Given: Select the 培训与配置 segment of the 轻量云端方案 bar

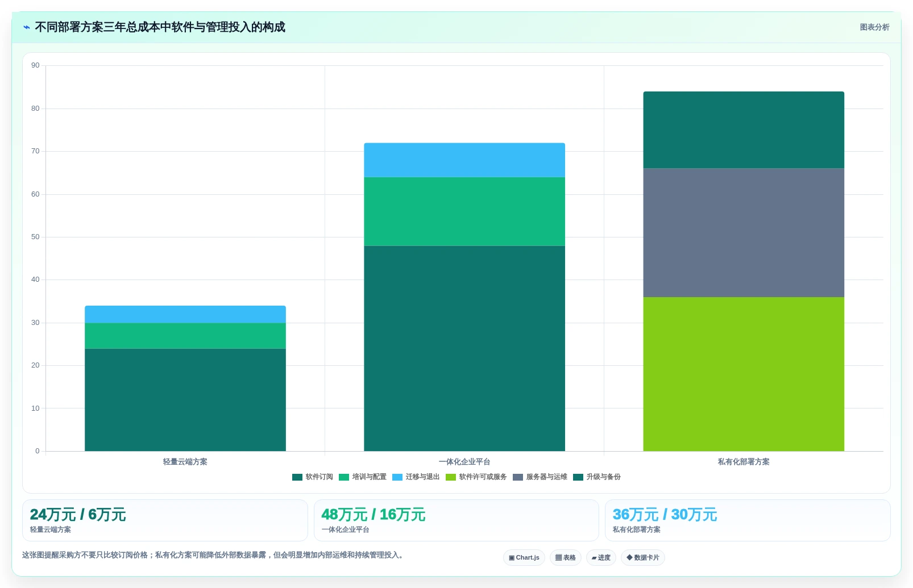Looking at the screenshot, I should 185,336.
